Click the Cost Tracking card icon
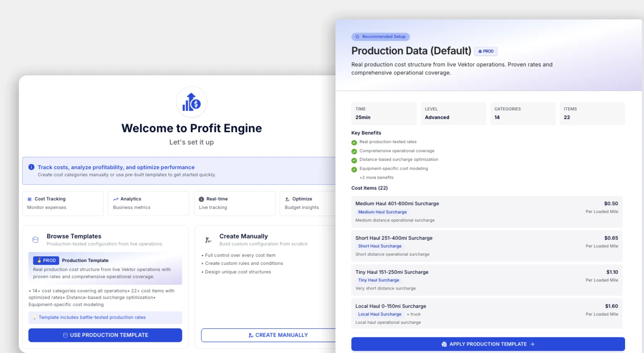644x353 pixels. point(30,199)
